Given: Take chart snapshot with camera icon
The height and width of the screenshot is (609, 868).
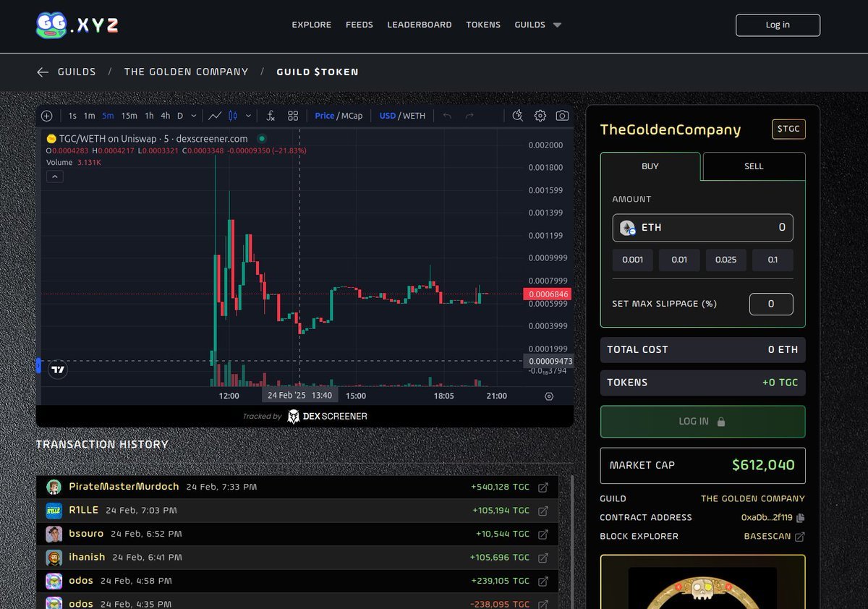Looking at the screenshot, I should (562, 116).
